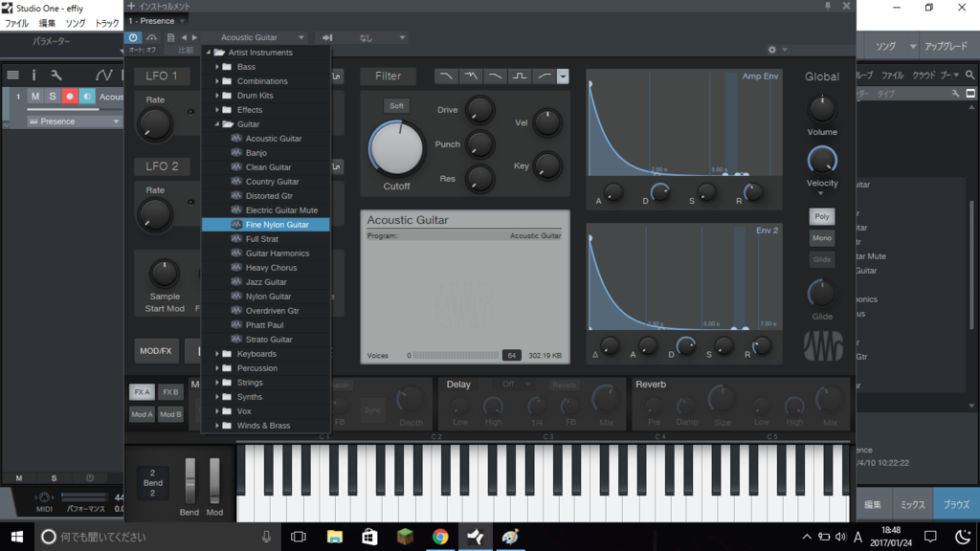980x551 pixels.
Task: Select the band-pass filter shape icon
Action: tap(520, 76)
